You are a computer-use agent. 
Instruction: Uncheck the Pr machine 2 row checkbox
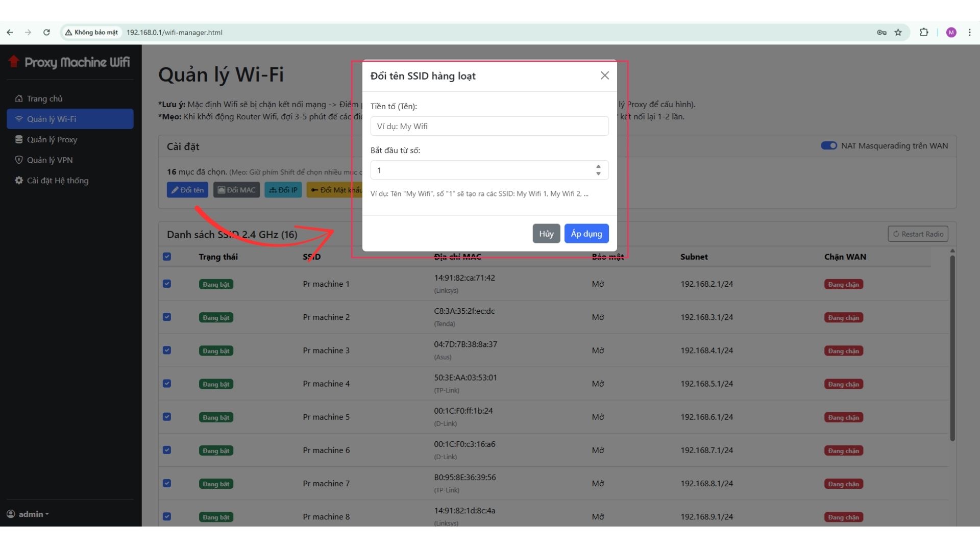[167, 317]
